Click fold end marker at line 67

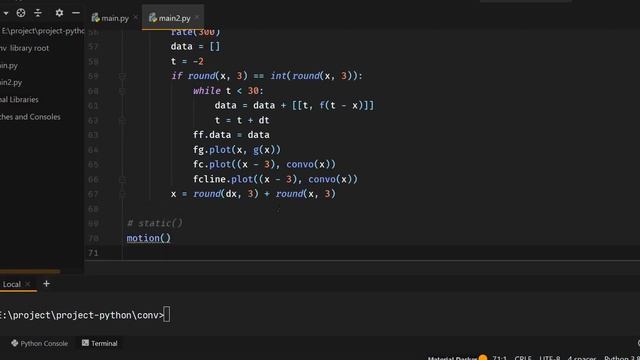click(x=122, y=194)
